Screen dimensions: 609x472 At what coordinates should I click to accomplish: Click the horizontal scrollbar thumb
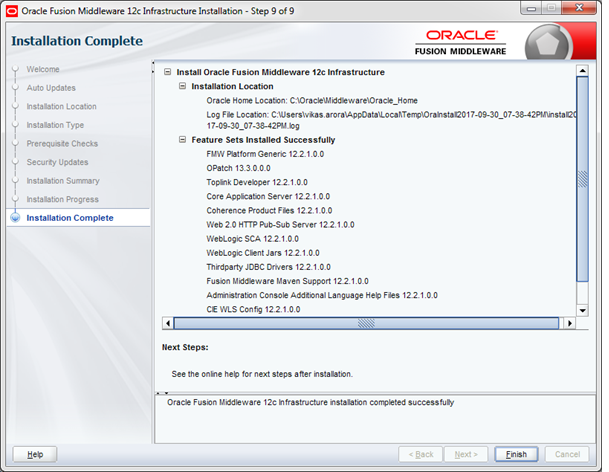coord(366,323)
